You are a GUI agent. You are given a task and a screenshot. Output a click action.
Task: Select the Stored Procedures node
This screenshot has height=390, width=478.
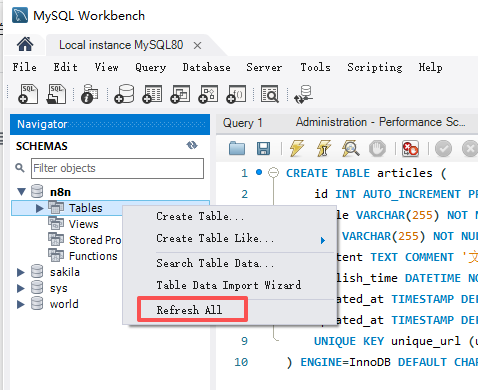click(x=95, y=240)
